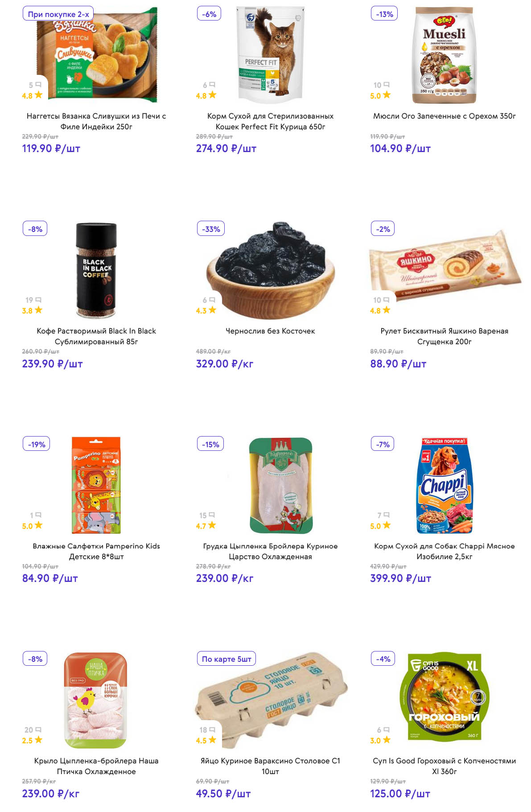
Task: Open the chicken breast Куриное Царство photo
Action: coord(281,485)
